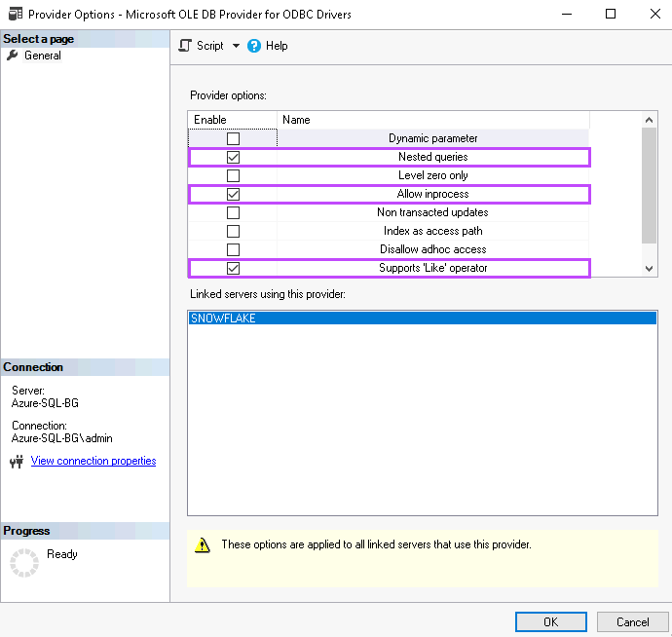Click the connection properties icon
The height and width of the screenshot is (637, 672).
point(17,462)
